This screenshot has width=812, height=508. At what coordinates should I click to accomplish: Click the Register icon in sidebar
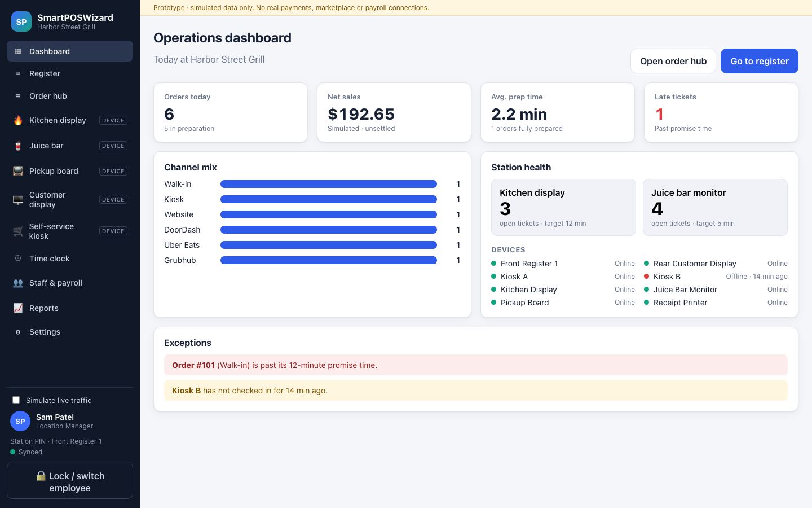[18, 73]
